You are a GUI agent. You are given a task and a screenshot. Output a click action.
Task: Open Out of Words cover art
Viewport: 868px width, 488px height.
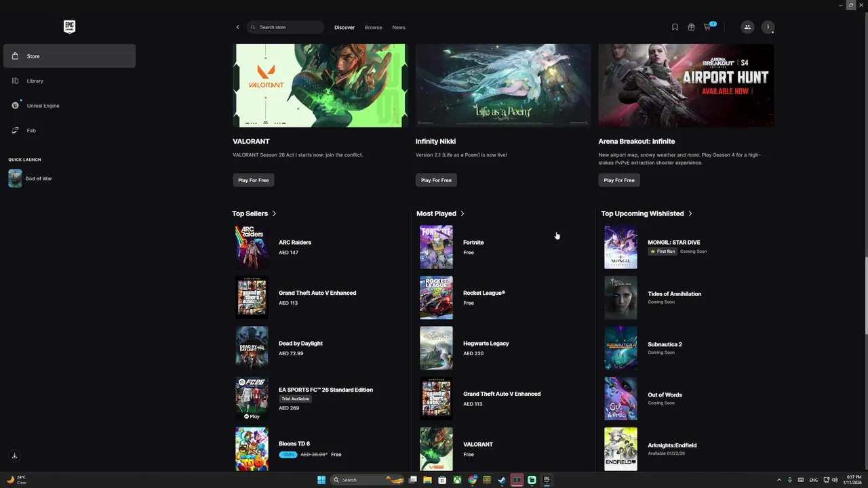620,399
